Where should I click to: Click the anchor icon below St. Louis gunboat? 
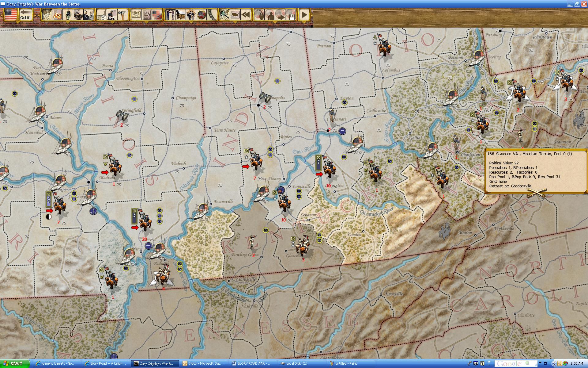93,211
